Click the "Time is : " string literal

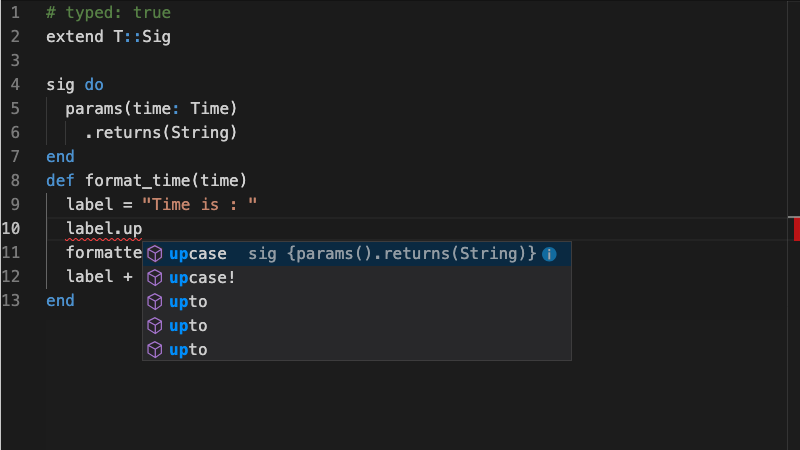[199, 205]
